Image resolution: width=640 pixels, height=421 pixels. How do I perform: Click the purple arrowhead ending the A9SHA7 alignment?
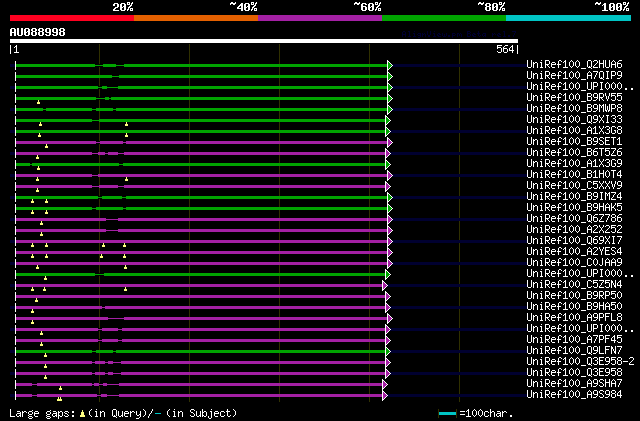point(385,385)
